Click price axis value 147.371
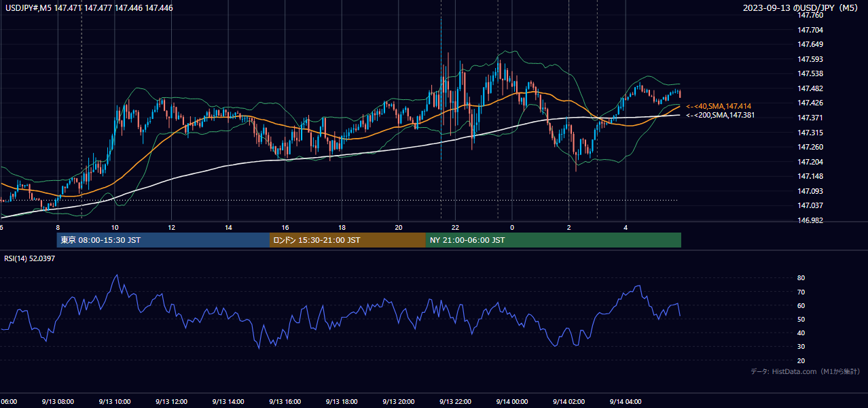This screenshot has height=408, width=868. (x=810, y=118)
